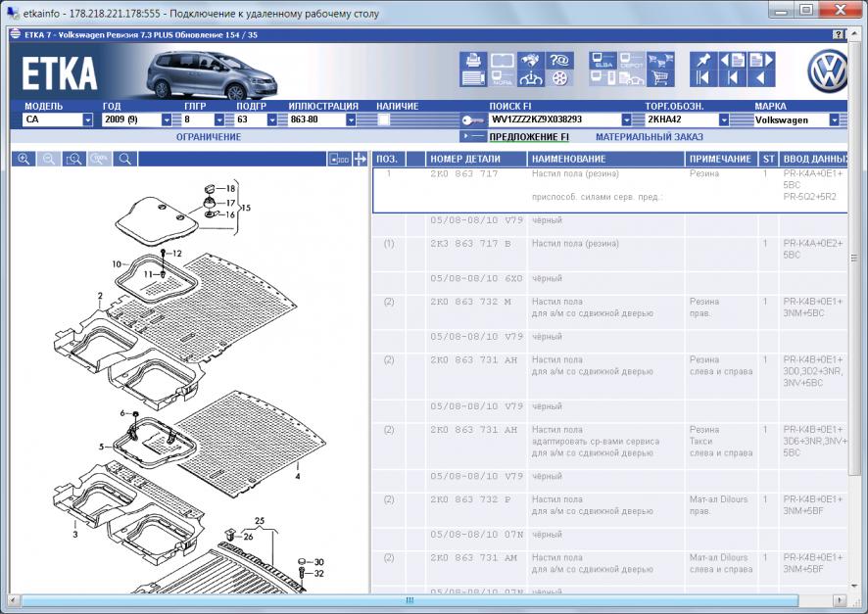868x614 pixels.
Task: Open the ELSA icon
Action: point(603,61)
